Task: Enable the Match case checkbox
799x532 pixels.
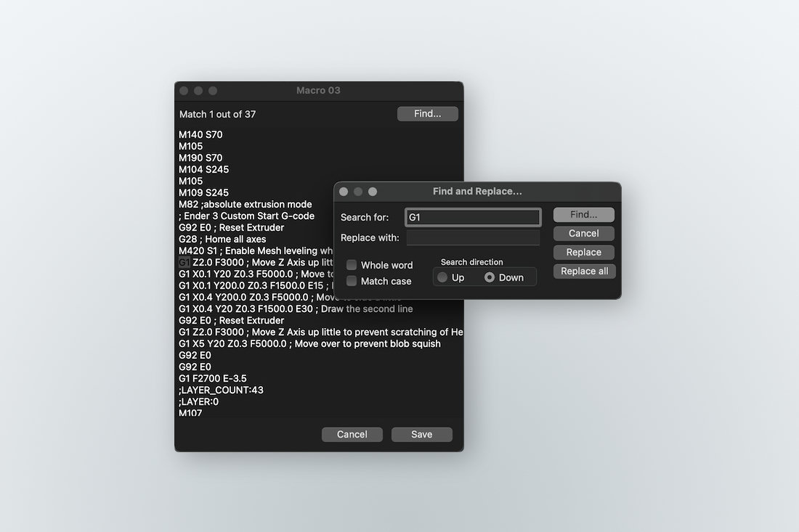Action: tap(352, 281)
